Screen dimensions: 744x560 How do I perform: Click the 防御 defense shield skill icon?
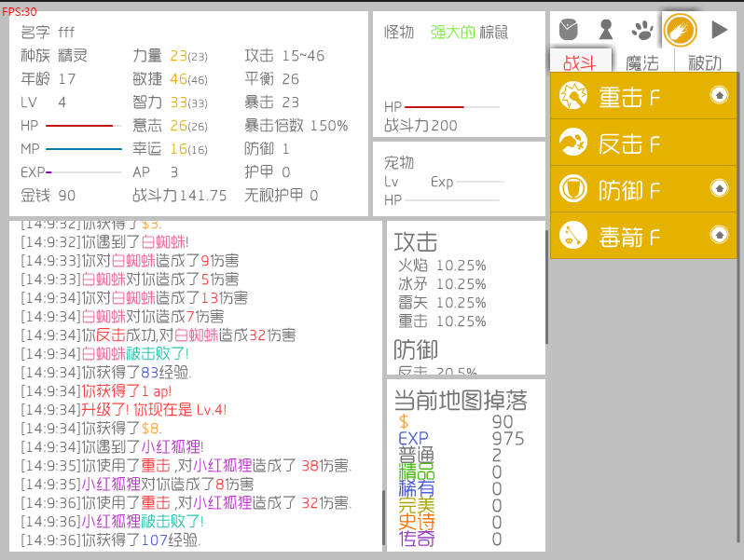(x=572, y=189)
